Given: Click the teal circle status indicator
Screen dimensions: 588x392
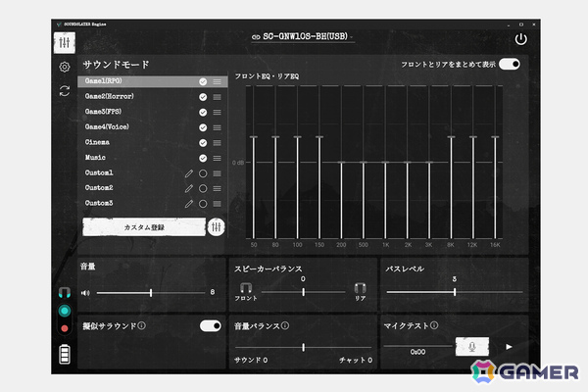Looking at the screenshot, I should point(65,311).
